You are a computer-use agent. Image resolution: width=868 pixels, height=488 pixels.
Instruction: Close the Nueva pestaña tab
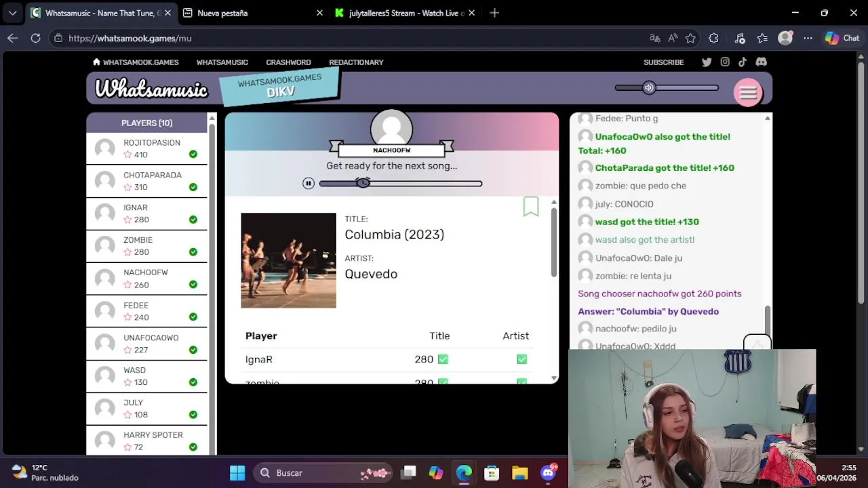[319, 13]
